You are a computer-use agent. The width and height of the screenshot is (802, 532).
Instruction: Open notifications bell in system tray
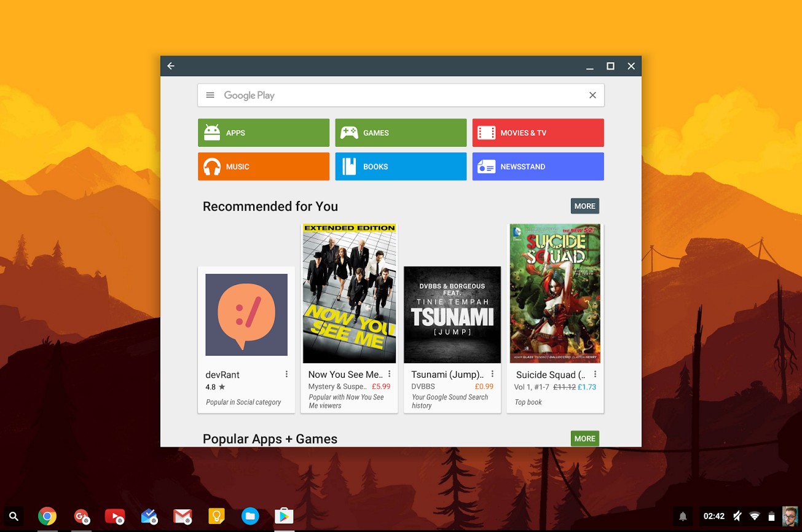point(682,516)
